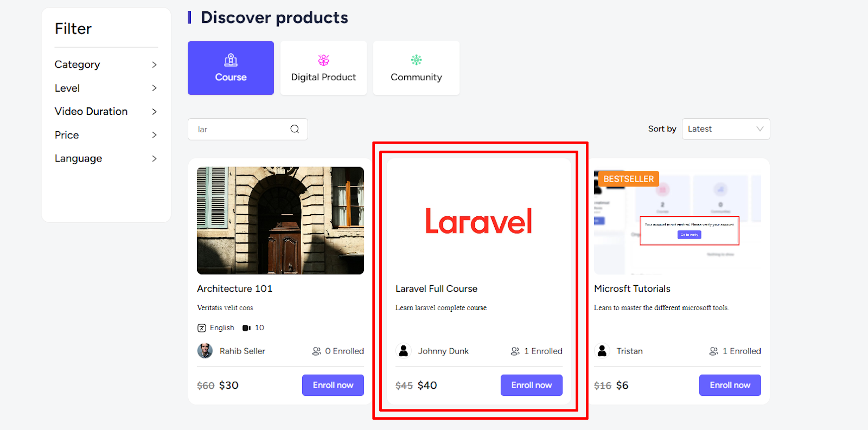Image resolution: width=868 pixels, height=430 pixels.
Task: Click the search input containing 'lar'
Action: click(248, 129)
